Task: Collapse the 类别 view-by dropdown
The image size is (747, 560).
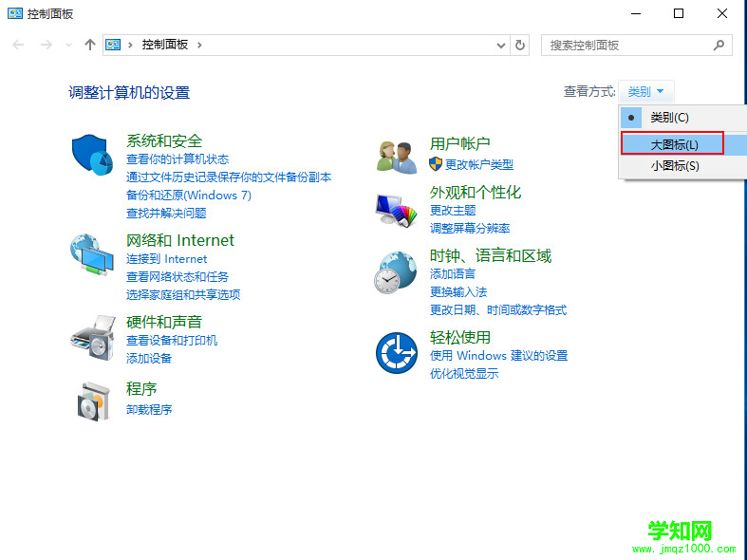Action: [x=649, y=92]
